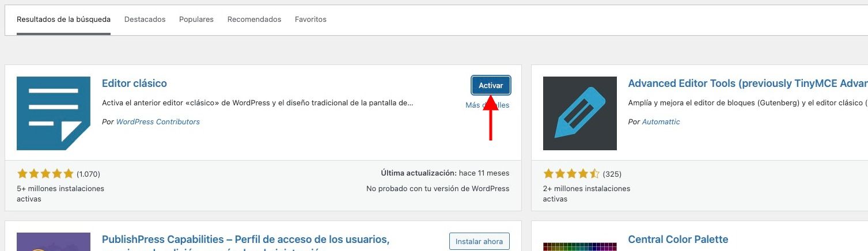
Task: Open the WordPress Contributors author link
Action: [158, 122]
